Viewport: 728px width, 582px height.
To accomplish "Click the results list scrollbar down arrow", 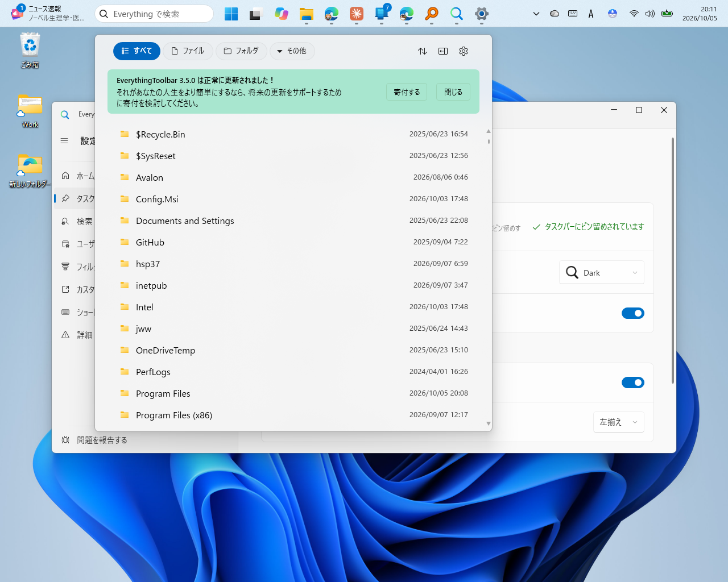I will [489, 423].
